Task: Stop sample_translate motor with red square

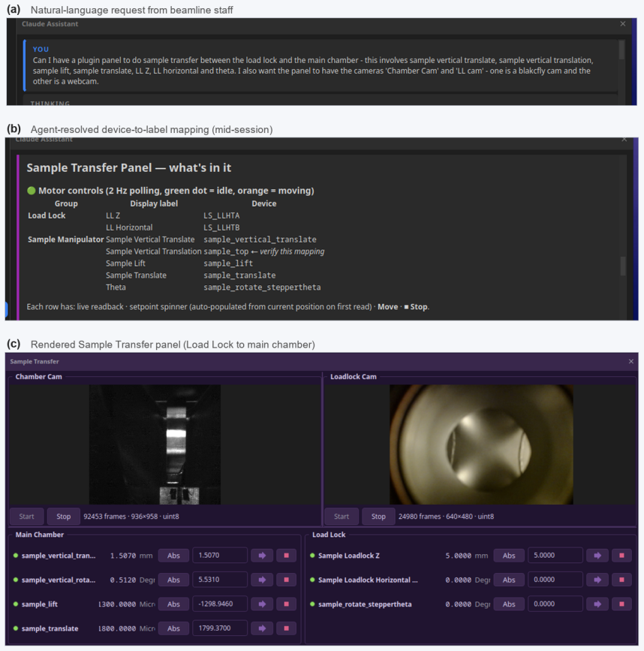Action: pos(286,628)
